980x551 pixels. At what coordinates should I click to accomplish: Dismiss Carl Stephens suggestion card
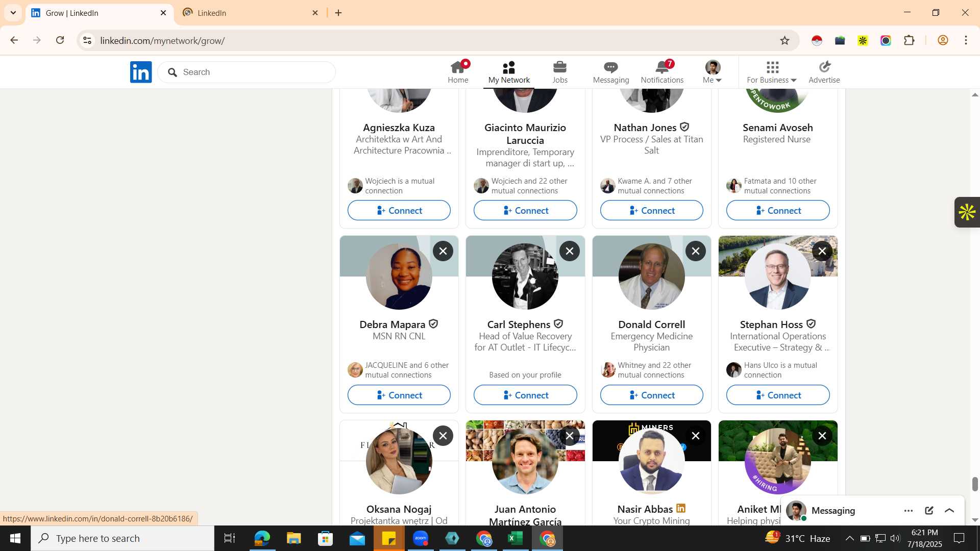(x=570, y=251)
